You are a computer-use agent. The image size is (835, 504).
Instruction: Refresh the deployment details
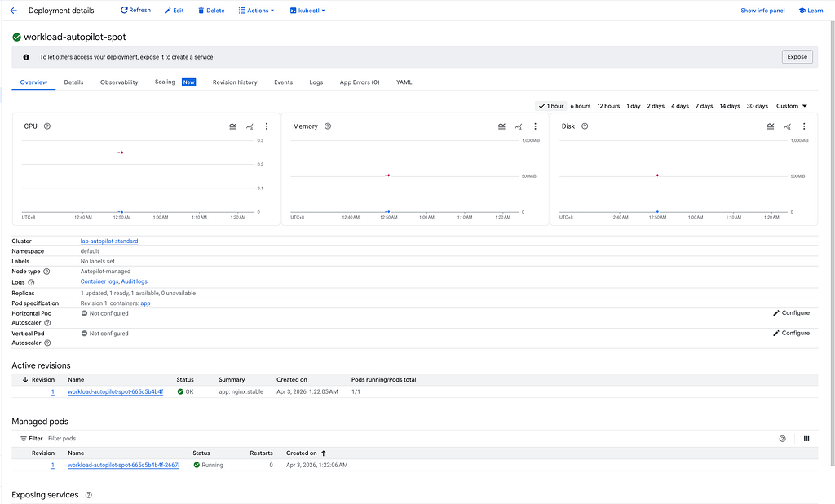[136, 10]
